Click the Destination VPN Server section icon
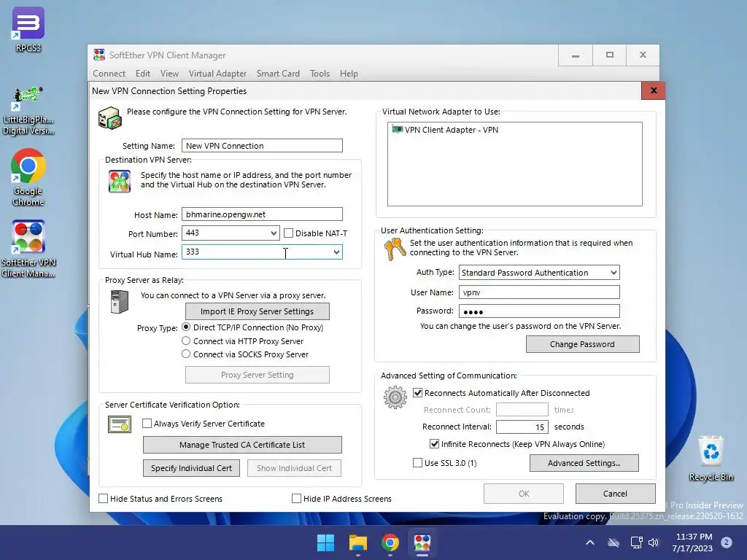747x560 pixels. coord(120,182)
